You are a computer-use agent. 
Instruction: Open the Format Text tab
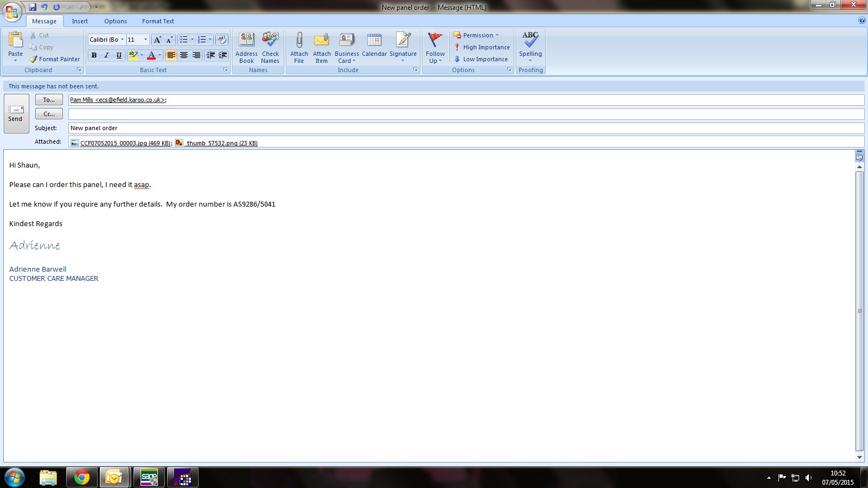pyautogui.click(x=158, y=21)
